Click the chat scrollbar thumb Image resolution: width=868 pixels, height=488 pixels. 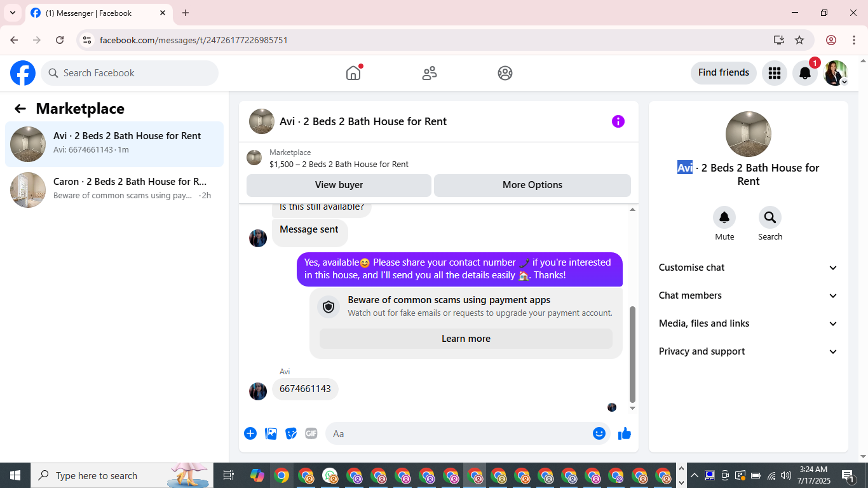point(632,355)
